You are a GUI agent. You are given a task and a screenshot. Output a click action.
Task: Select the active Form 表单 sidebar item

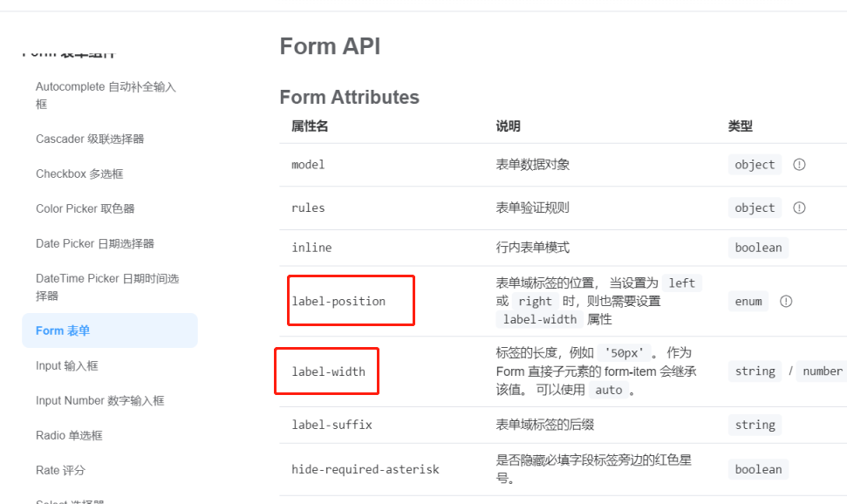(110, 330)
